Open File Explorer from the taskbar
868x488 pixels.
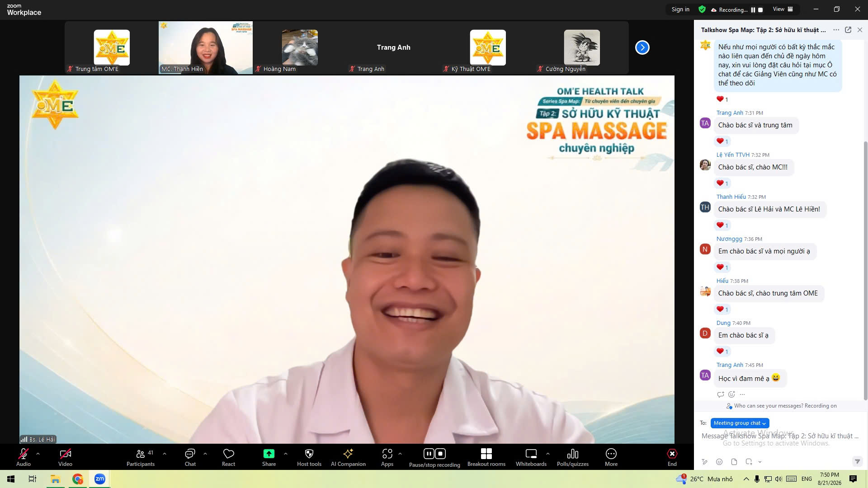pyautogui.click(x=55, y=479)
